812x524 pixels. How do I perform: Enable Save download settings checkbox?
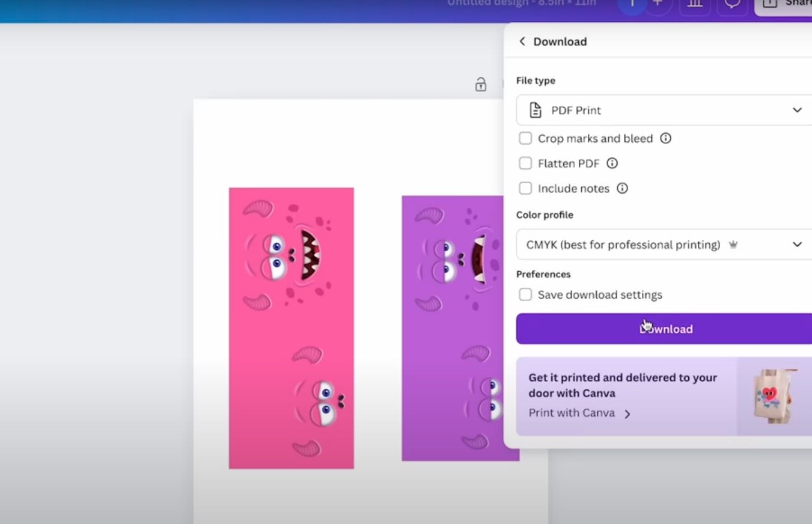click(525, 295)
